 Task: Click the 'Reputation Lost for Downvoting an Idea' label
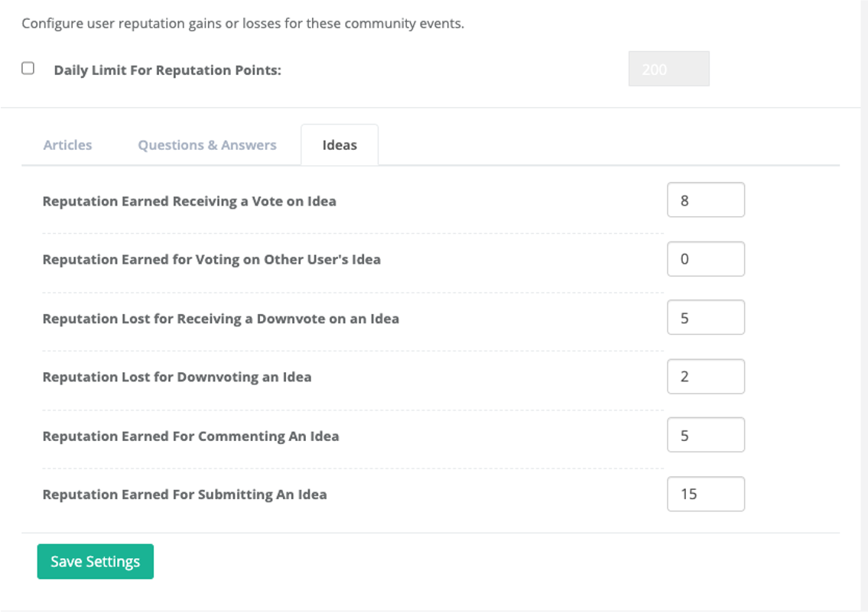(x=177, y=378)
